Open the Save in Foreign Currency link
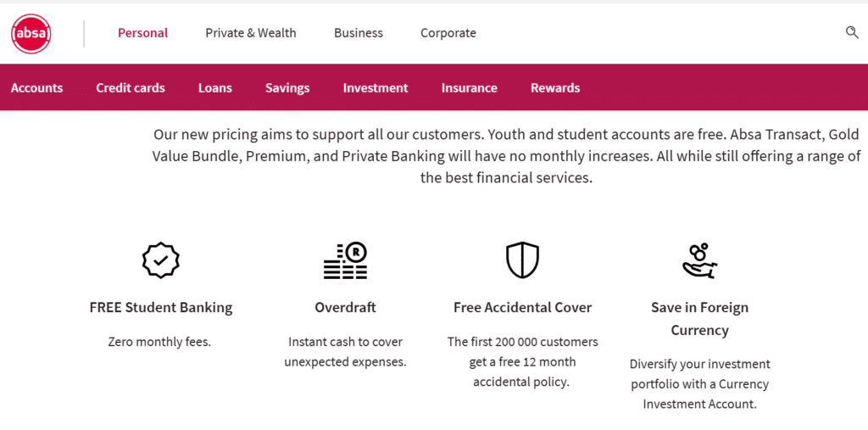The width and height of the screenshot is (868, 430). point(699,318)
